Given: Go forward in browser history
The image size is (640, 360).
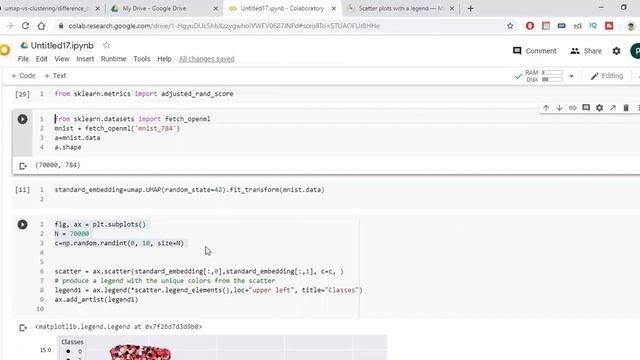Looking at the screenshot, I should tap(9, 26).
